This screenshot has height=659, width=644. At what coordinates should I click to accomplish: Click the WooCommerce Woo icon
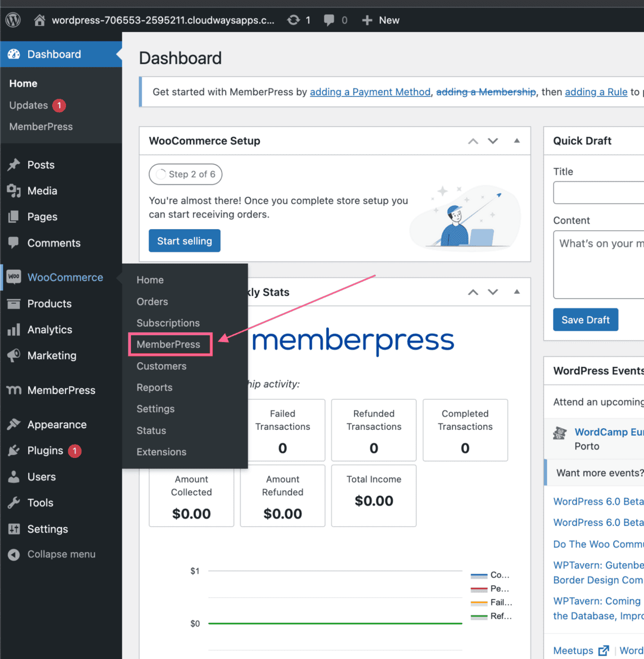coord(14,277)
